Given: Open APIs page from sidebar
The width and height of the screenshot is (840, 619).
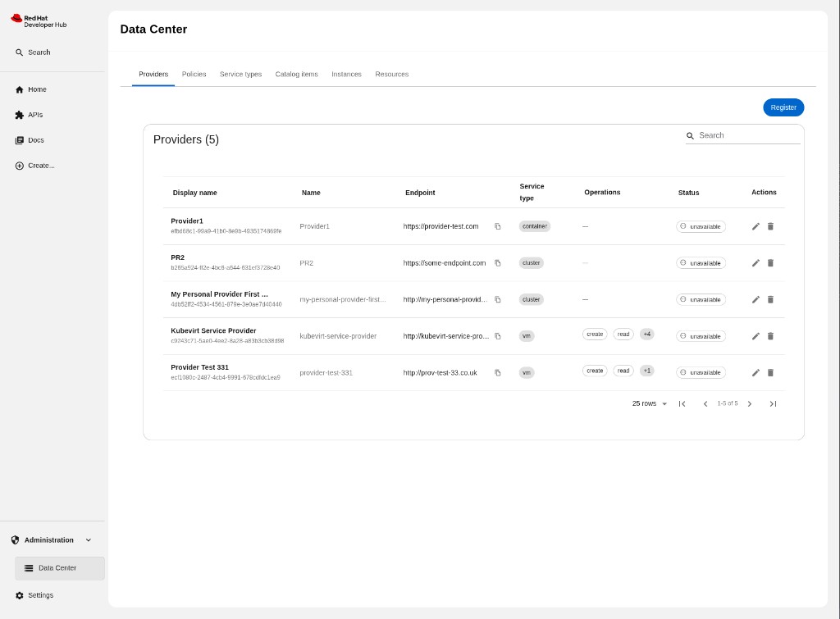Looking at the screenshot, I should [29, 115].
